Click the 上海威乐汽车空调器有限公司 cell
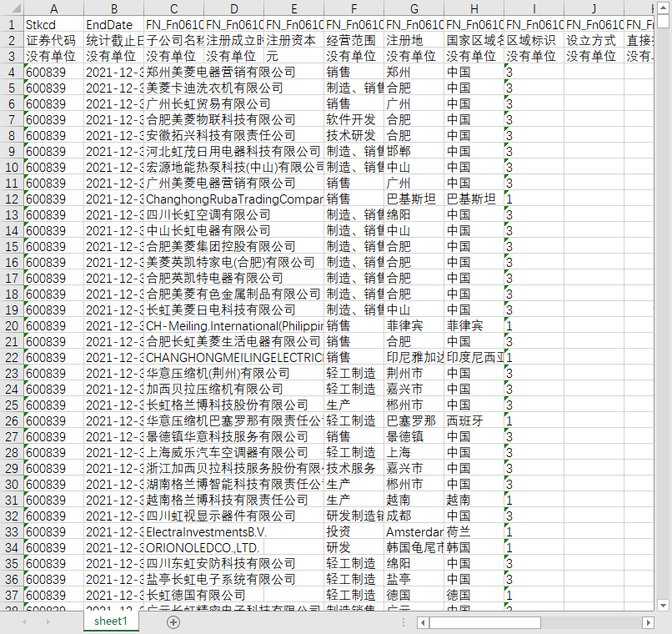This screenshot has height=634, width=672. 227,453
